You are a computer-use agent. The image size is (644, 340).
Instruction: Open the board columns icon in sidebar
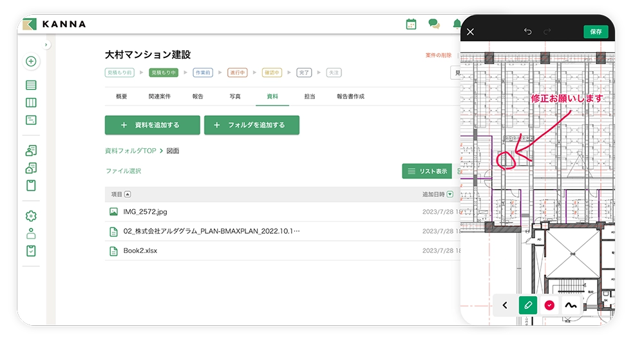[x=31, y=102]
